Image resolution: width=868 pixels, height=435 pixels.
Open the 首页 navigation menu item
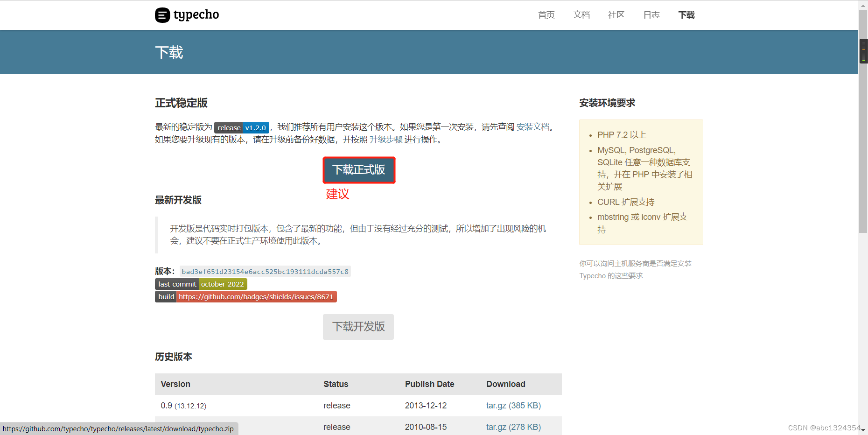[546, 14]
